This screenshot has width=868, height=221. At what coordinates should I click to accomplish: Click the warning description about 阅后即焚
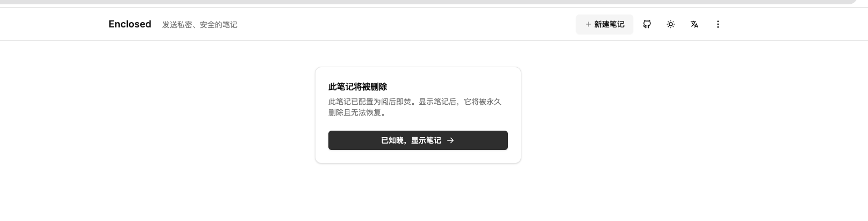pos(415,107)
